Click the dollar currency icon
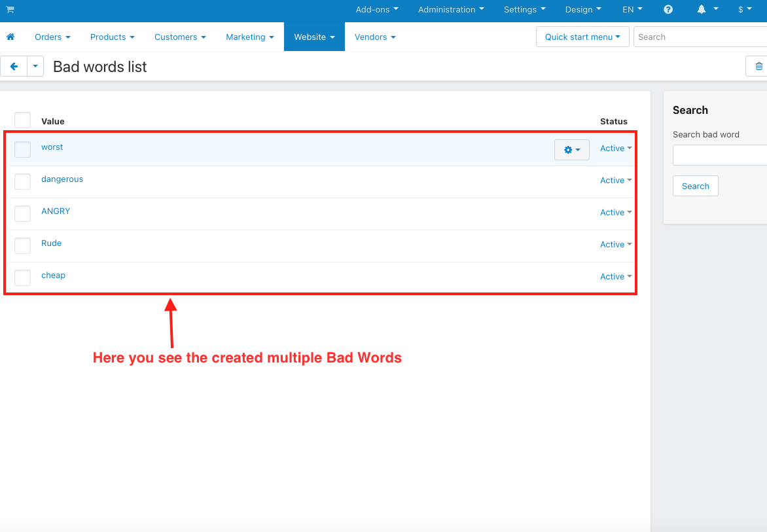Screen dimensions: 767x532 (740, 10)
